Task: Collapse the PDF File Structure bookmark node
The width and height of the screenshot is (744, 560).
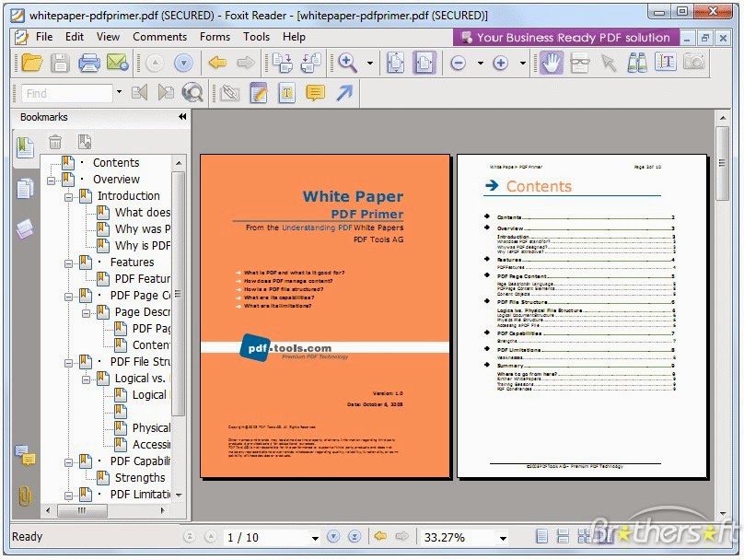Action: (x=68, y=364)
